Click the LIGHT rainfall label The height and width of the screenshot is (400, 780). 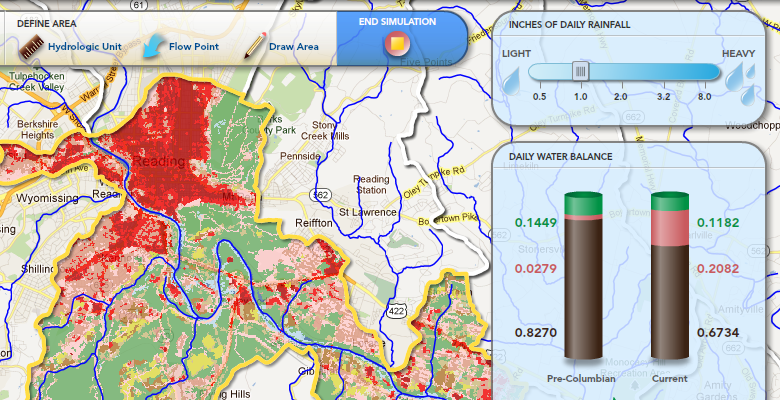pos(516,54)
